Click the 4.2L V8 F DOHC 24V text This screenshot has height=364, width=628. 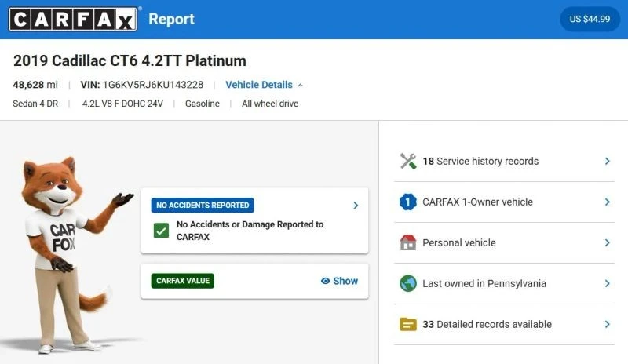(122, 104)
